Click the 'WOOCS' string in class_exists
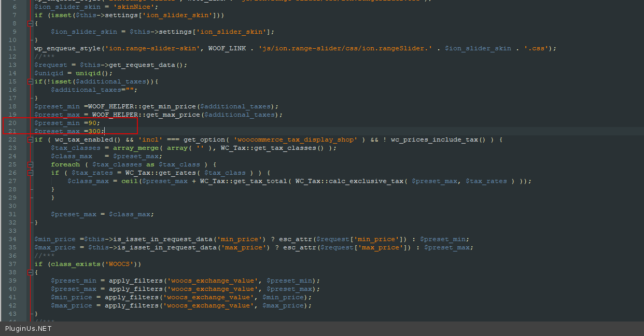Screen dimensions: 644x336 (x=121, y=264)
